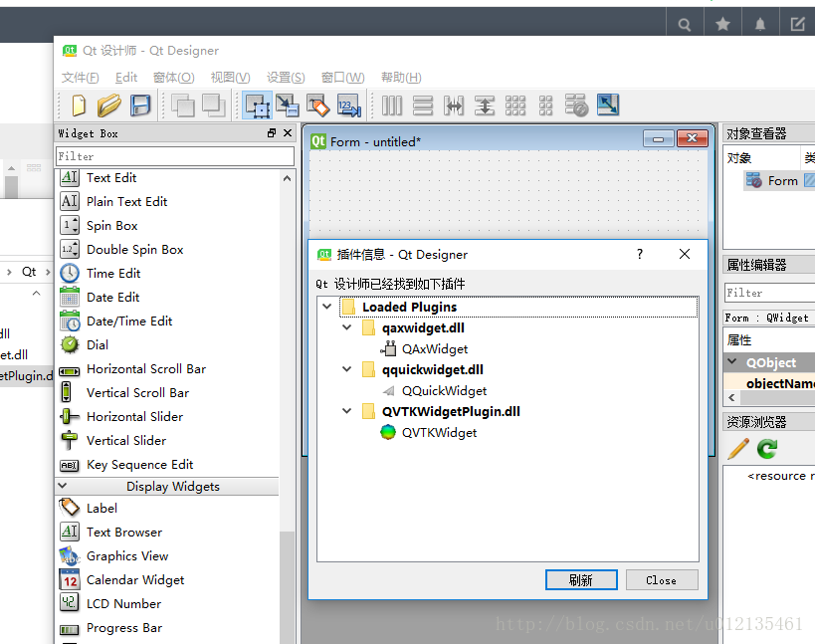Apply the Lay Out in Grid icon
This screenshot has height=644, width=815.
coord(515,106)
